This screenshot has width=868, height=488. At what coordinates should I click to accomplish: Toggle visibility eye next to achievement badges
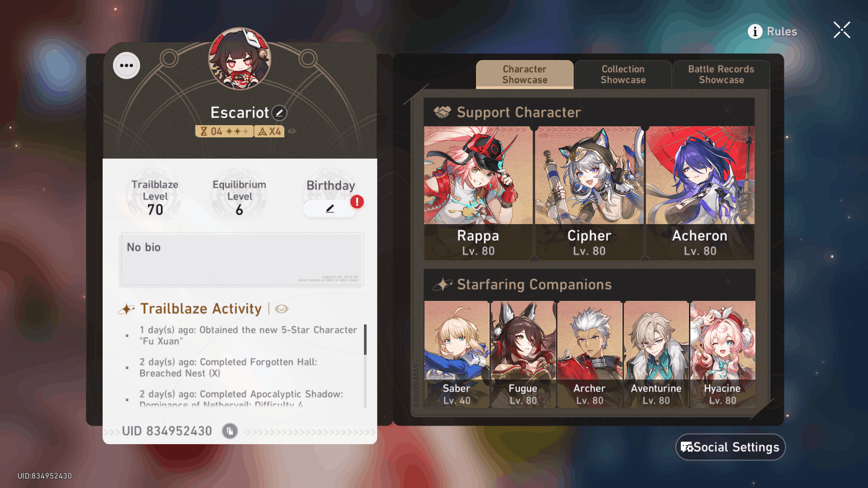coord(292,131)
